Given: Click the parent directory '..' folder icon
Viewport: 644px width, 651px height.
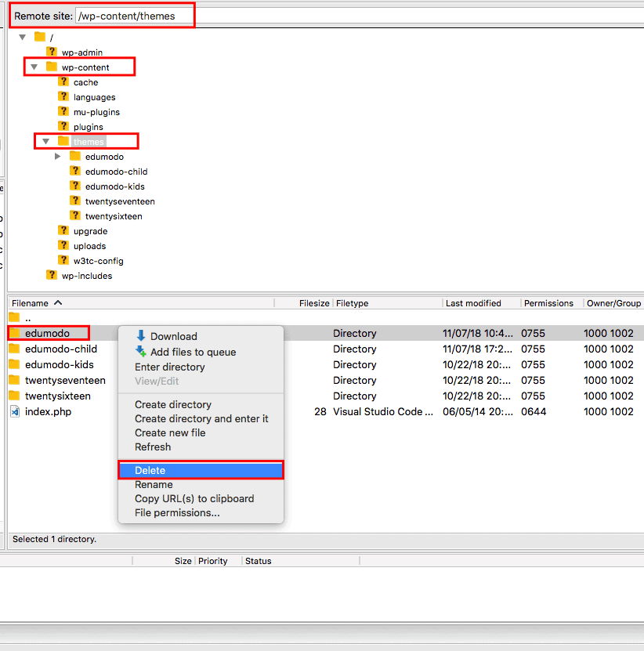Looking at the screenshot, I should (x=14, y=317).
